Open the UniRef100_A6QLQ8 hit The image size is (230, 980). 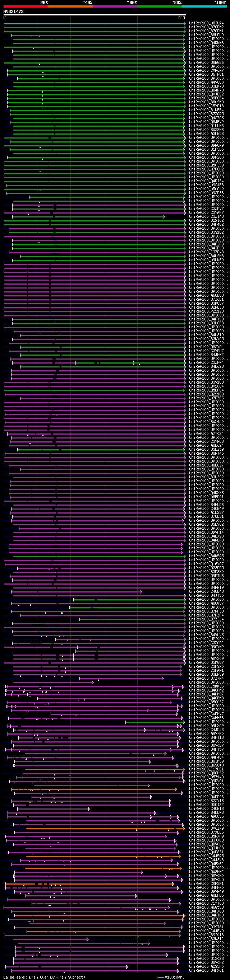206,296
